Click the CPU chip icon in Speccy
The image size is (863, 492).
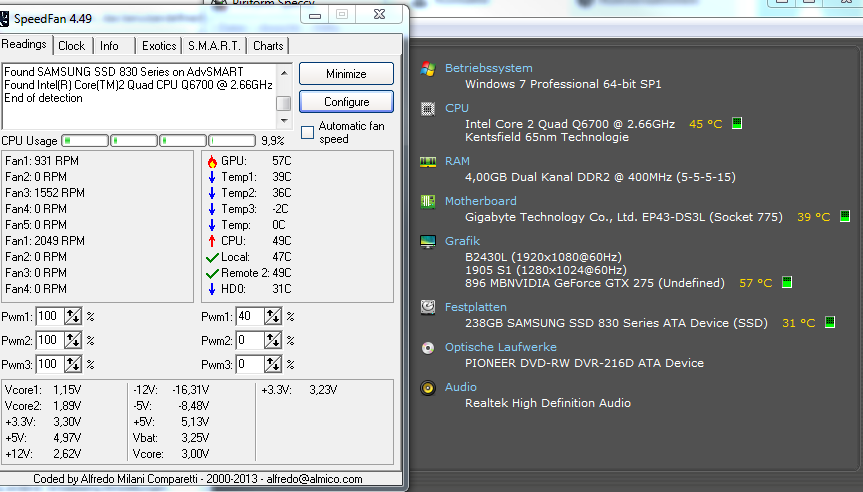(428, 109)
